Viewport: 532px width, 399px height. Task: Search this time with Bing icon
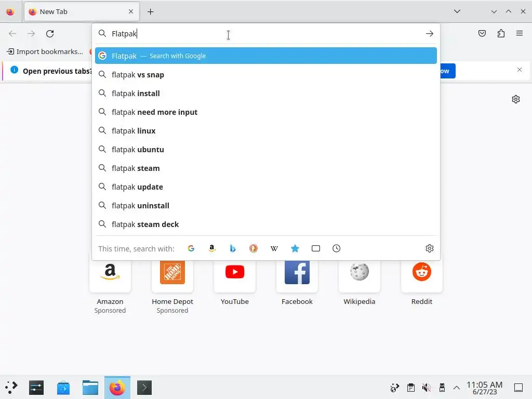point(233,248)
